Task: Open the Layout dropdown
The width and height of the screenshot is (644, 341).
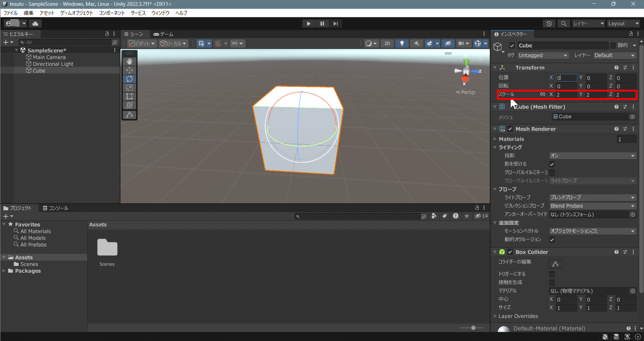Action: (624, 23)
